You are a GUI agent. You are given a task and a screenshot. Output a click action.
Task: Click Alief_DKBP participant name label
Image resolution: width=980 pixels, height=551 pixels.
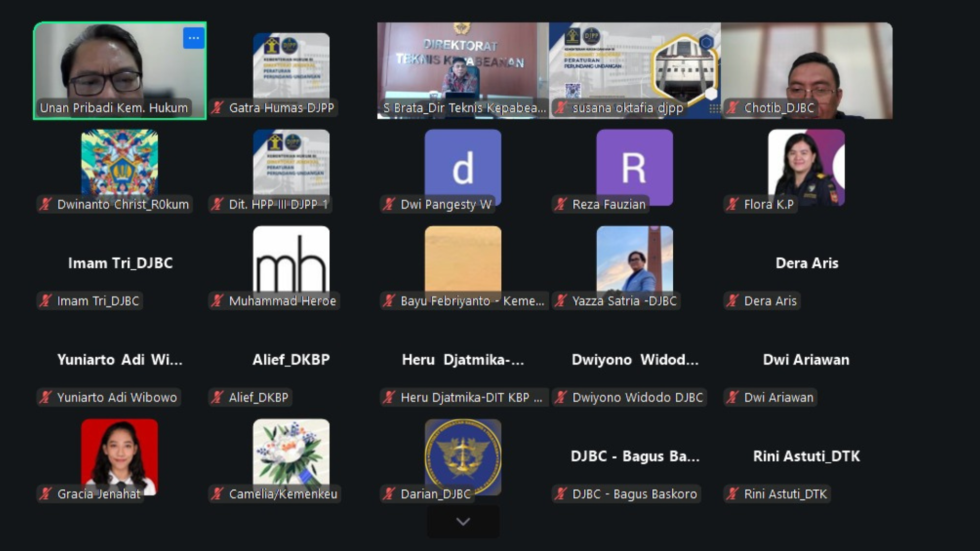coord(258,397)
